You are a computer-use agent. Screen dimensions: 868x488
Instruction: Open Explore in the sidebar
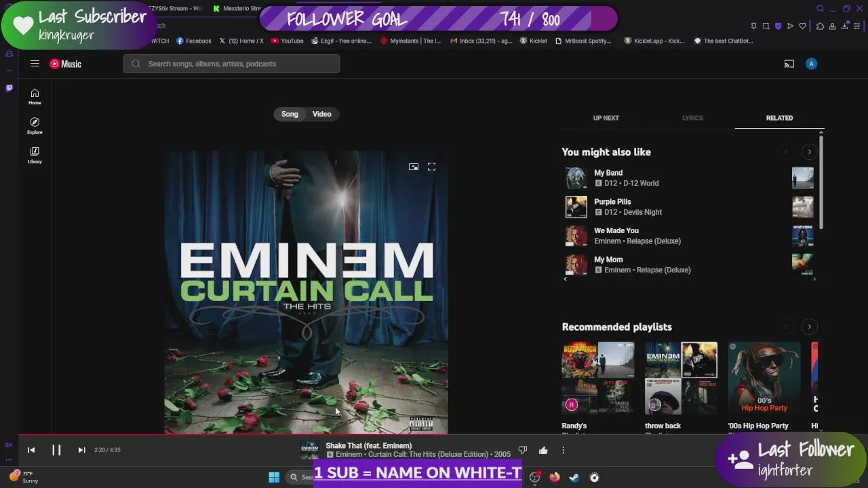35,125
